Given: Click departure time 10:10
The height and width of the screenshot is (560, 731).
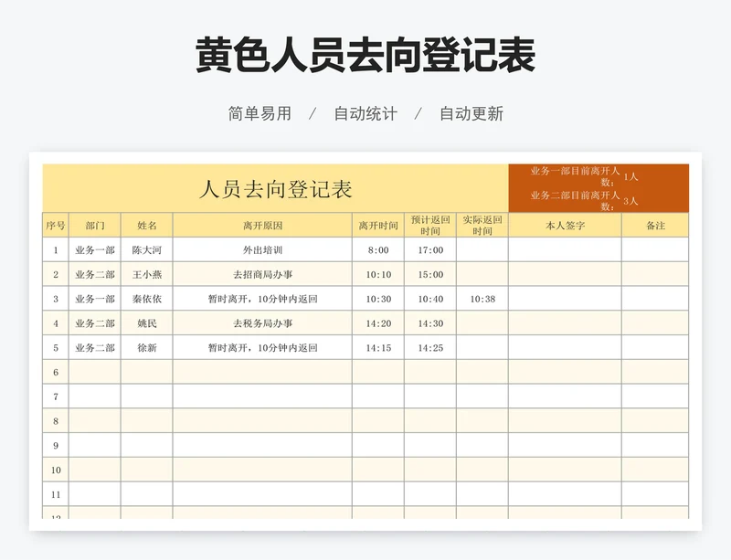Looking at the screenshot, I should (378, 274).
